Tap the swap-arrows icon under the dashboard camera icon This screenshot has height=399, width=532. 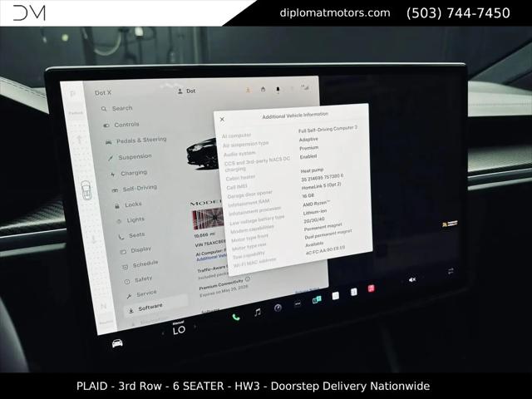pos(451,271)
